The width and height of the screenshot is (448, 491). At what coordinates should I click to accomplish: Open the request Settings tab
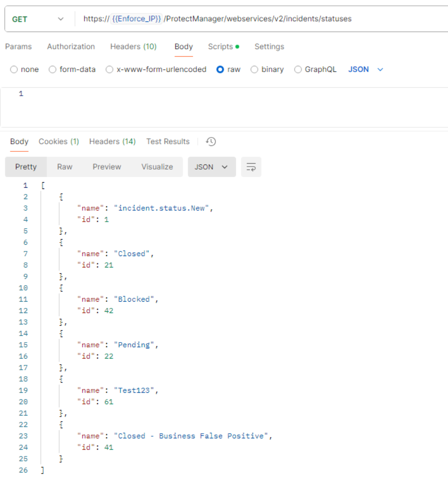[x=269, y=47]
